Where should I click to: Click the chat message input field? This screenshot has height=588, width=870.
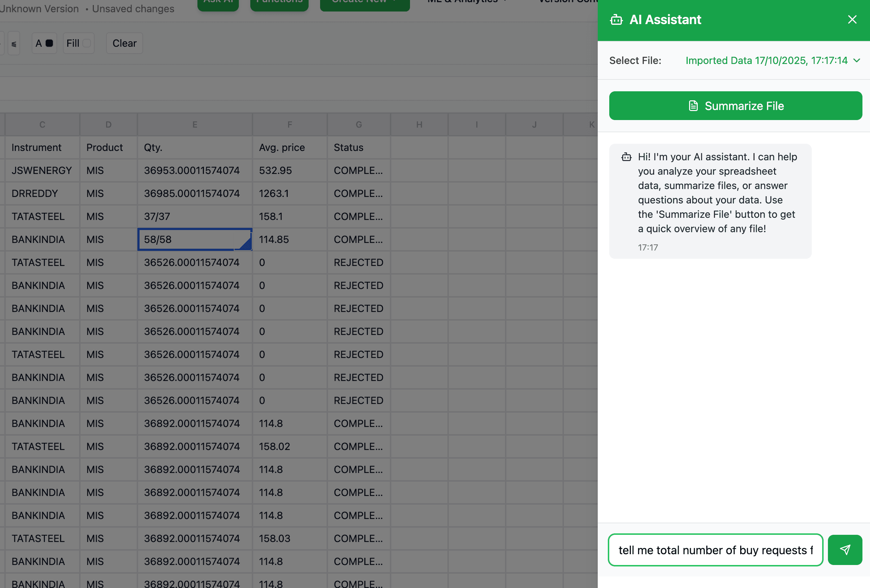715,550
